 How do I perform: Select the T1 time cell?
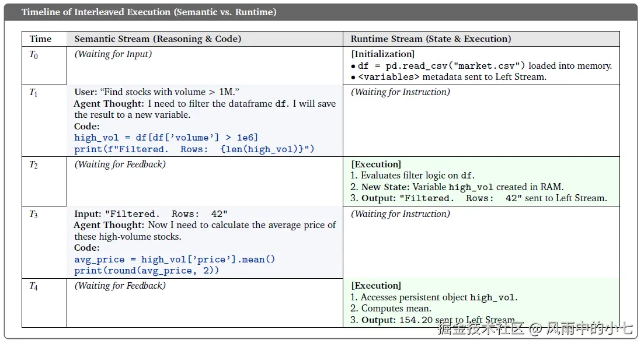point(34,93)
